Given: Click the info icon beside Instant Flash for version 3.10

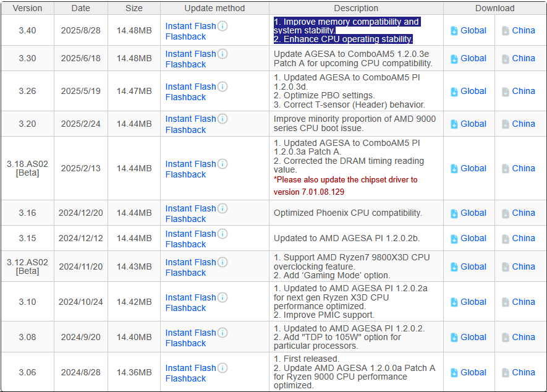Looking at the screenshot, I should pos(223,297).
